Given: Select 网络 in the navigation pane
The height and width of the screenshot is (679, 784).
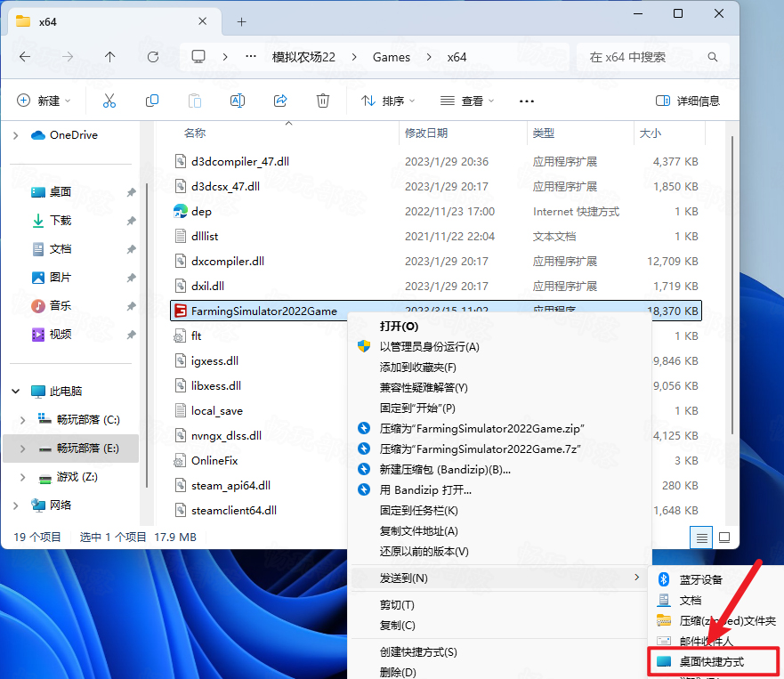Looking at the screenshot, I should click(x=51, y=505).
